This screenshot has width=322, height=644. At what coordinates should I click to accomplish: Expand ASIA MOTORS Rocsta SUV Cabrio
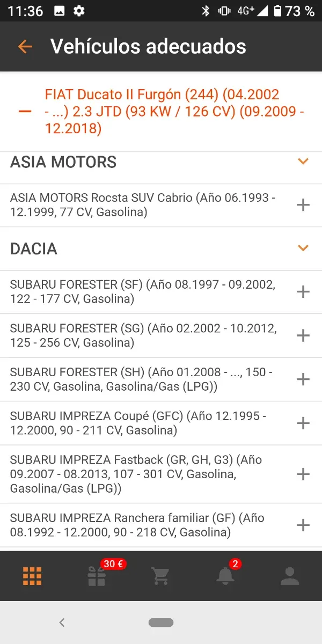coord(303,205)
